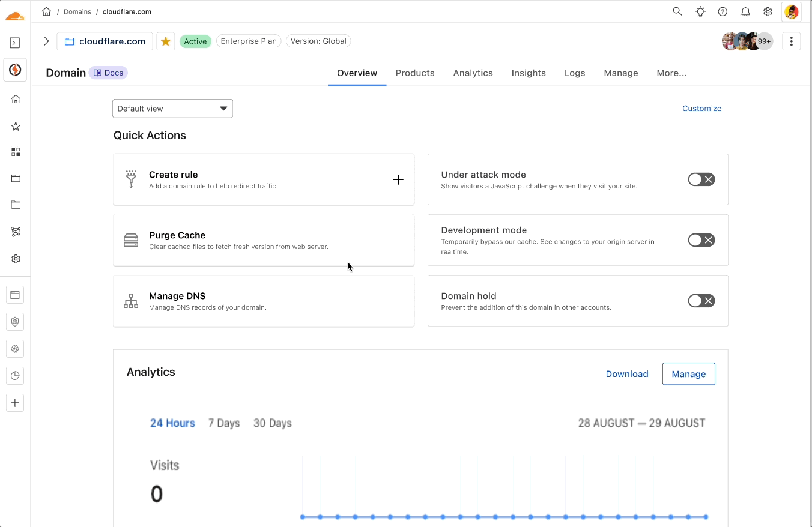This screenshot has width=812, height=527.
Task: Open notifications bell icon
Action: click(x=745, y=11)
